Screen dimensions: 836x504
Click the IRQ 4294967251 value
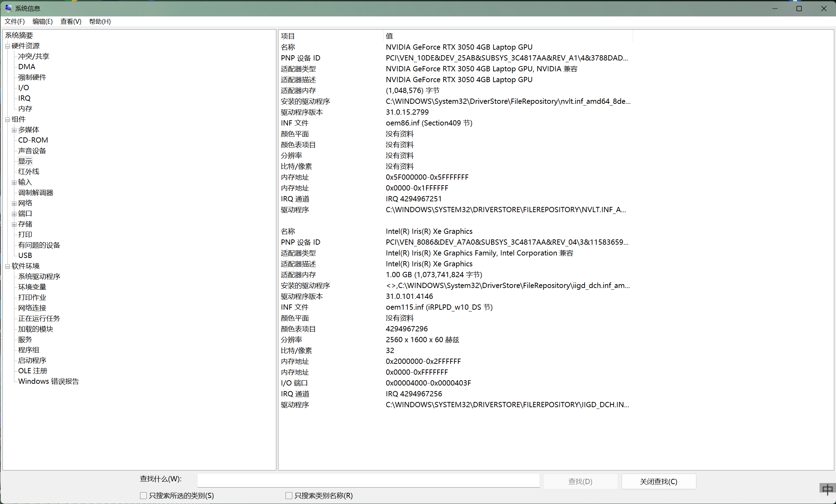[x=413, y=199]
